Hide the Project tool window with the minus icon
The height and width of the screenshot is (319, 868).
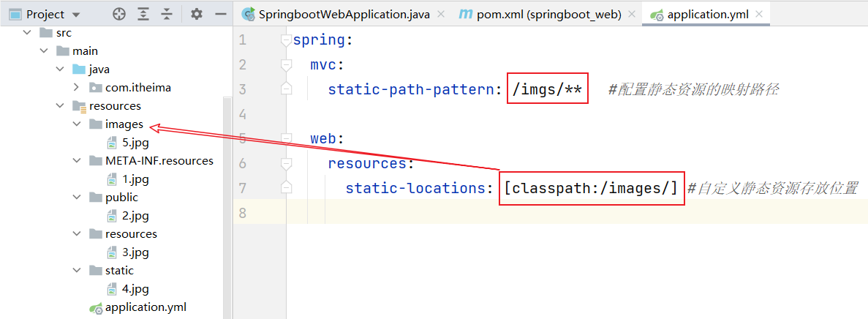(220, 14)
